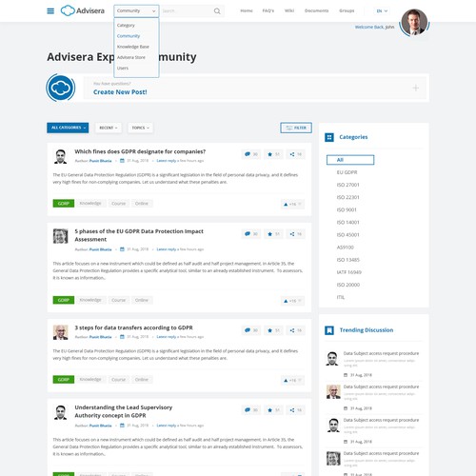Select ISO 45001 category
Viewport: 476px width, 476px height.
click(347, 235)
